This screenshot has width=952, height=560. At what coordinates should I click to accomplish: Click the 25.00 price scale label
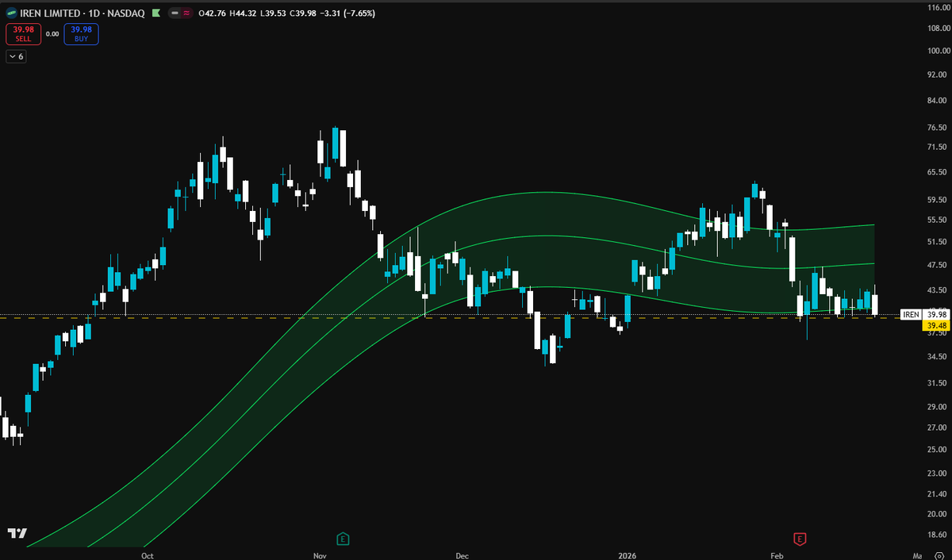[938, 449]
